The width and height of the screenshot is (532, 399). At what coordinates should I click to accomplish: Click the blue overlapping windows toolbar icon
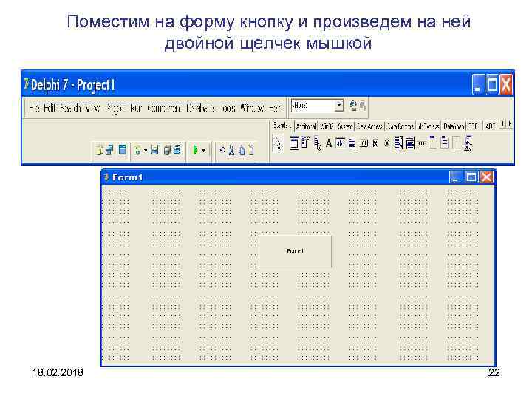(x=110, y=149)
